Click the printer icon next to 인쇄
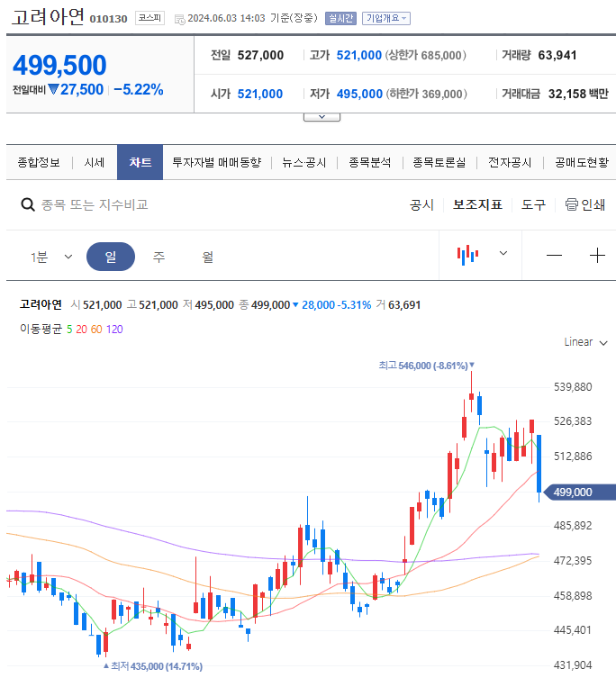Image resolution: width=616 pixels, height=678 pixels. [x=572, y=204]
